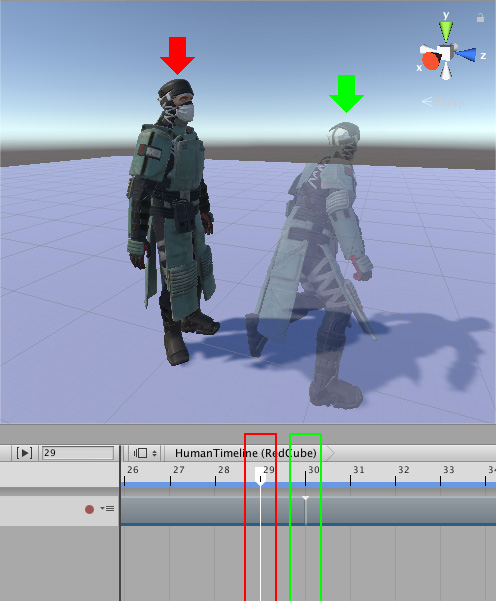Edit the frame number field showing 29
496x601 pixels.
[78, 453]
